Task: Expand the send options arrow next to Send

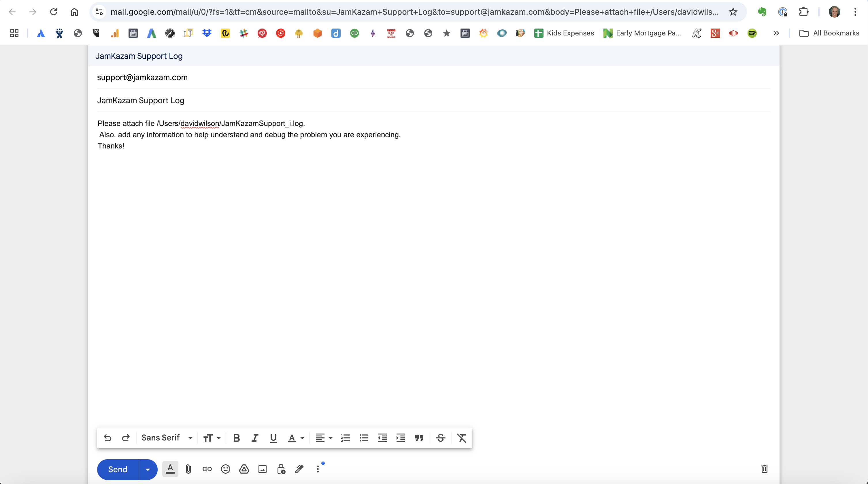Action: click(x=148, y=469)
